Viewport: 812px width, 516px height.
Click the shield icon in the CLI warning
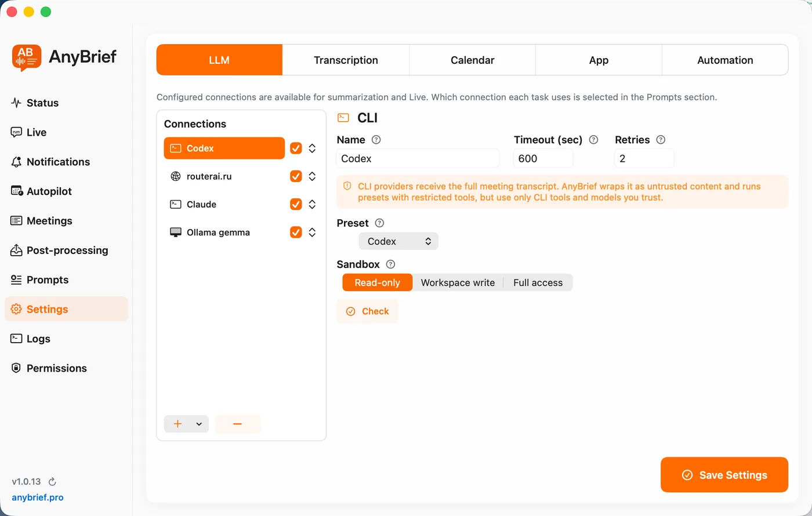(x=347, y=186)
